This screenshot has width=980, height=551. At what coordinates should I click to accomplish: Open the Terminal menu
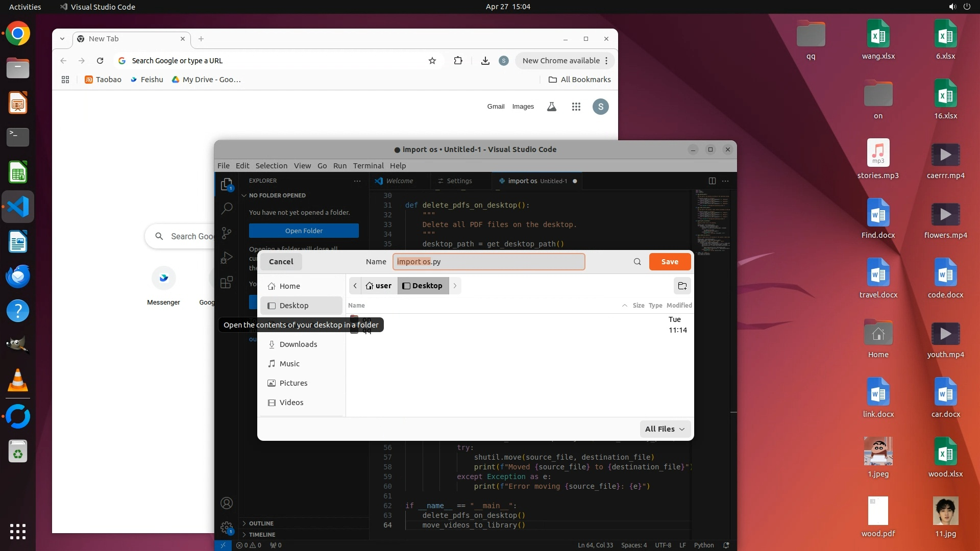[368, 166]
